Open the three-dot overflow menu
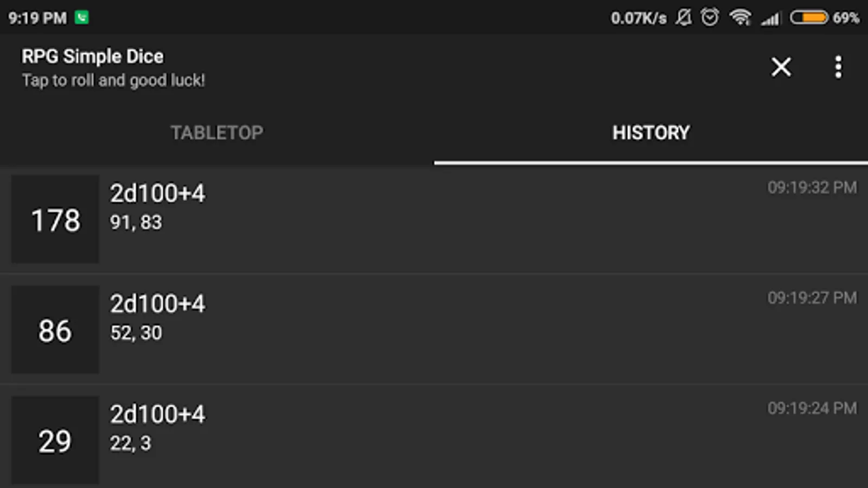Viewport: 868px width, 488px height. coord(838,67)
